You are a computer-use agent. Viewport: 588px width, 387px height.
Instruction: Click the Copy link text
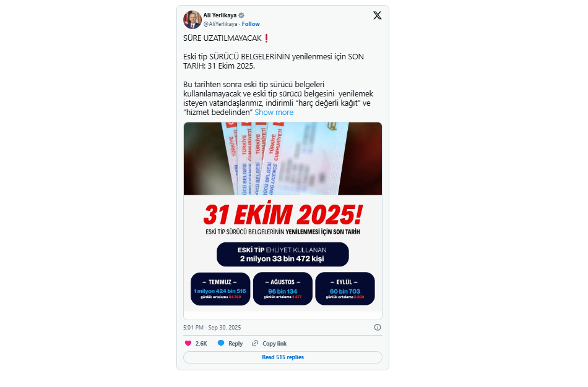pyautogui.click(x=274, y=343)
